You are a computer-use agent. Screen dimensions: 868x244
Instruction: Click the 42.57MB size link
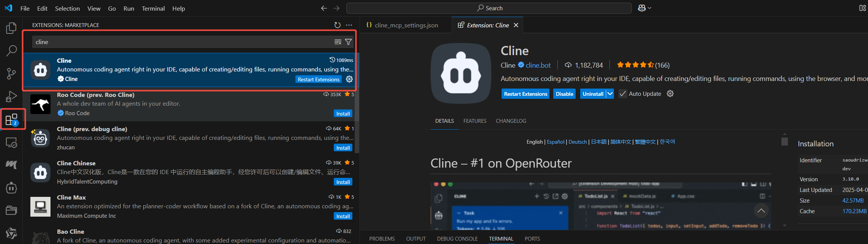pyautogui.click(x=853, y=201)
